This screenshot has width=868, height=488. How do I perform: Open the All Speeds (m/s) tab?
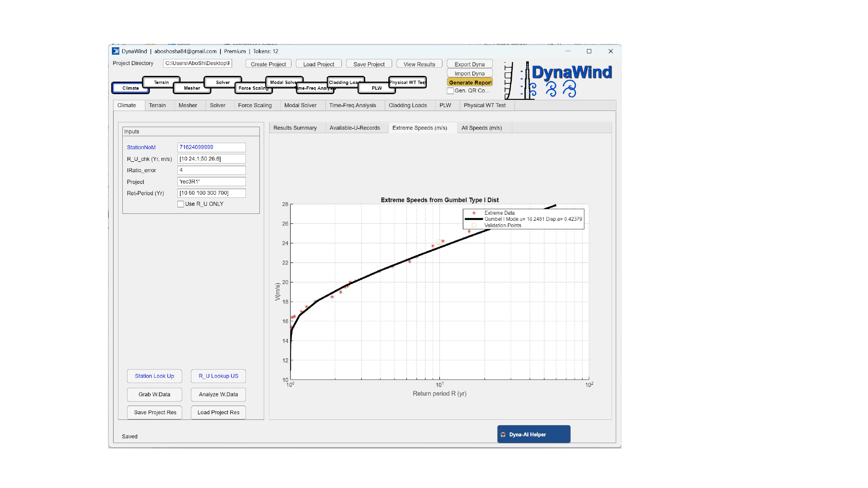[481, 128]
